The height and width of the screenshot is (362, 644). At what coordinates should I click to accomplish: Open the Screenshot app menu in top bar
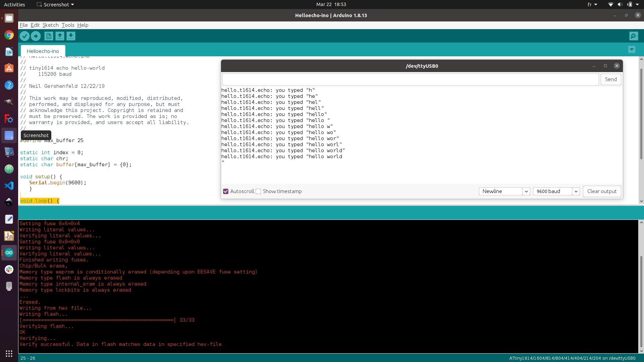(55, 5)
